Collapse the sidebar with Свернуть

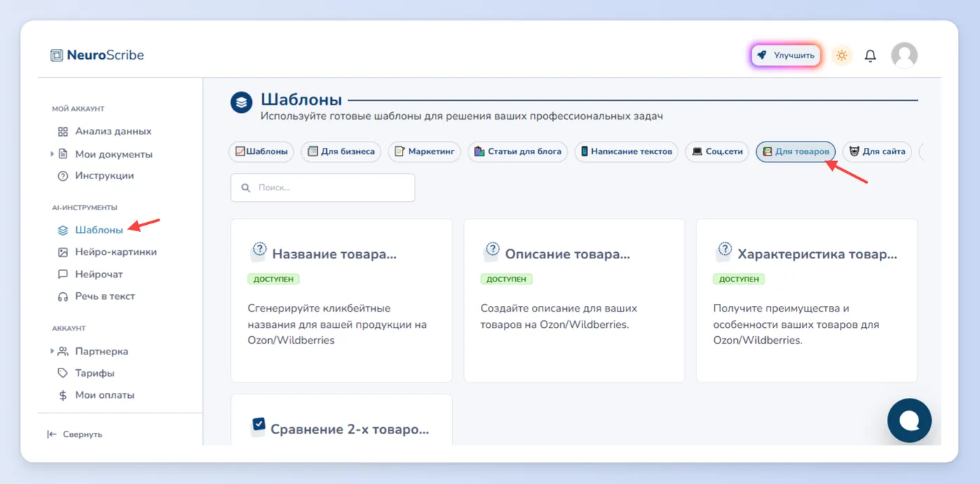75,434
